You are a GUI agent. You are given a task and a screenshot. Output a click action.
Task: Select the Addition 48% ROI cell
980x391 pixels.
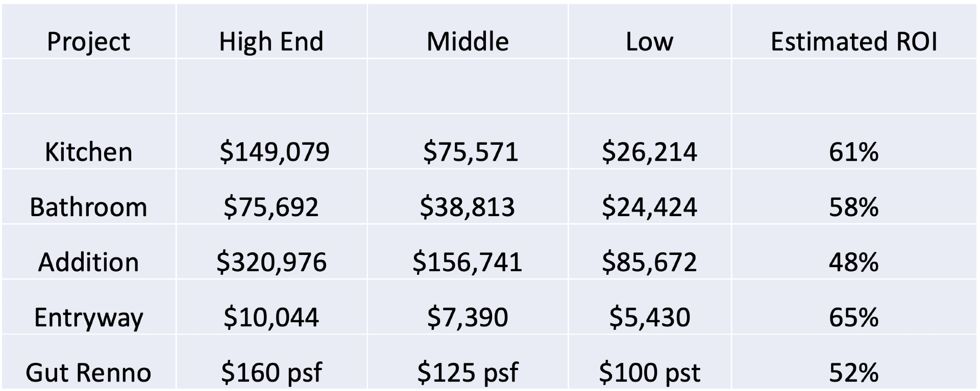click(853, 262)
